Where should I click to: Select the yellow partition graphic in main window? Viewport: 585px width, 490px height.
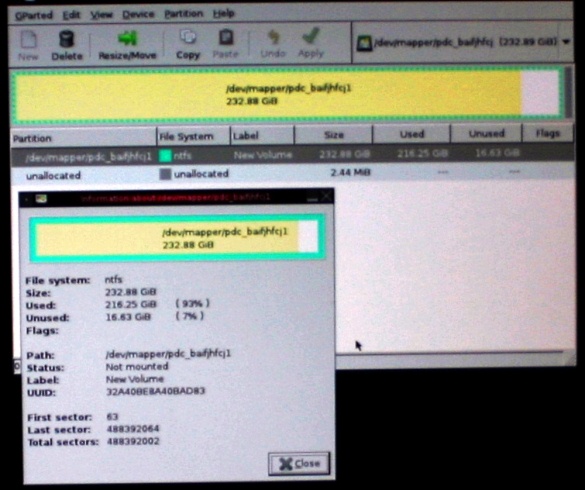[x=287, y=95]
